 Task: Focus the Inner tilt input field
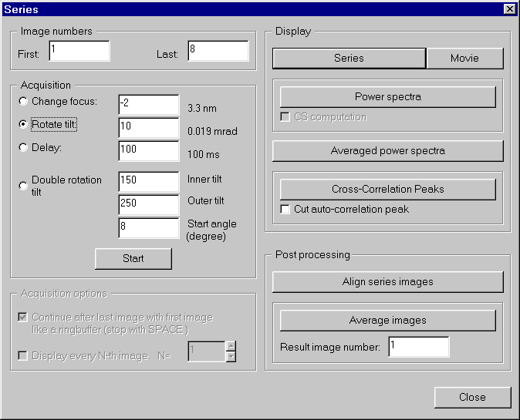click(148, 181)
